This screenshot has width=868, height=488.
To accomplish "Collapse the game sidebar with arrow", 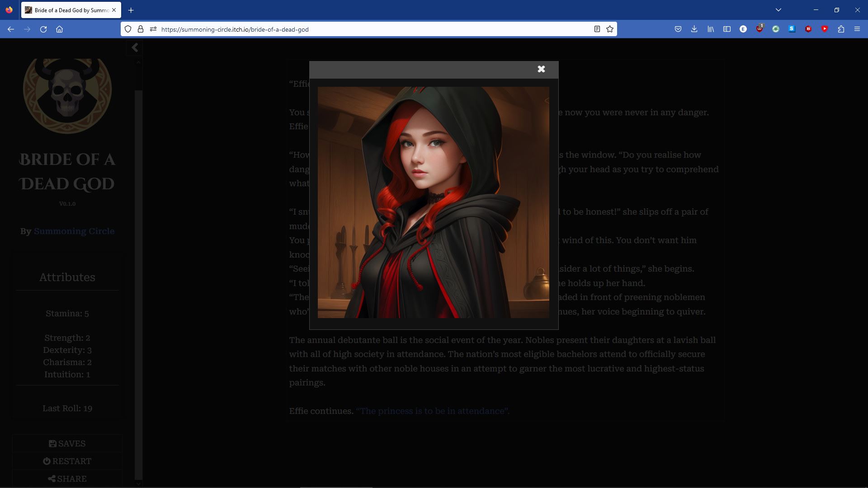I will click(x=135, y=48).
